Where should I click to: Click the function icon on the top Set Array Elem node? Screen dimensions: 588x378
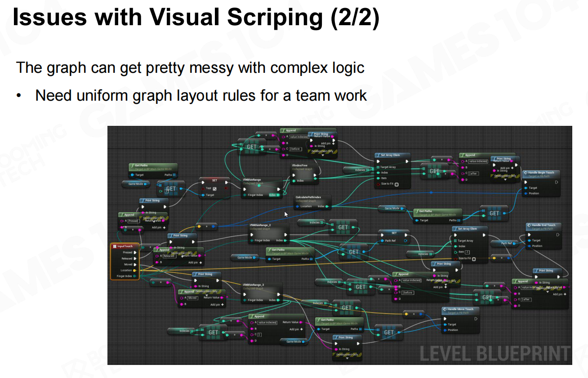click(378, 155)
